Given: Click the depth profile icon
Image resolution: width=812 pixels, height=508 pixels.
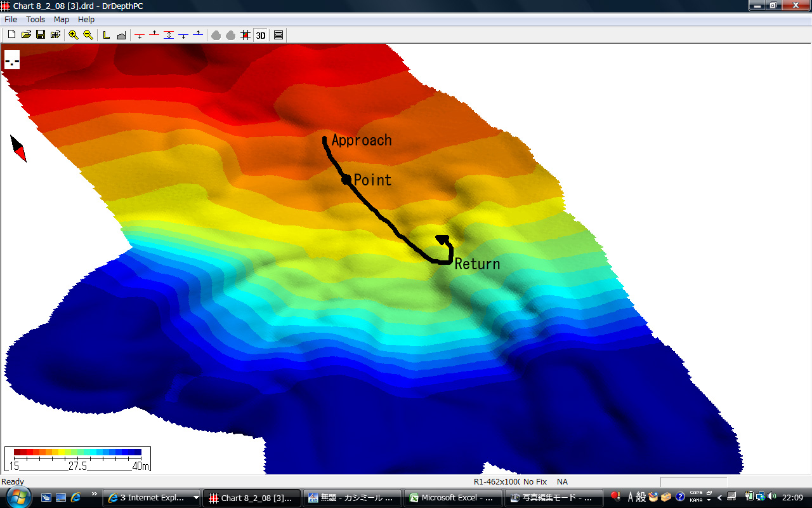Looking at the screenshot, I should pos(121,35).
